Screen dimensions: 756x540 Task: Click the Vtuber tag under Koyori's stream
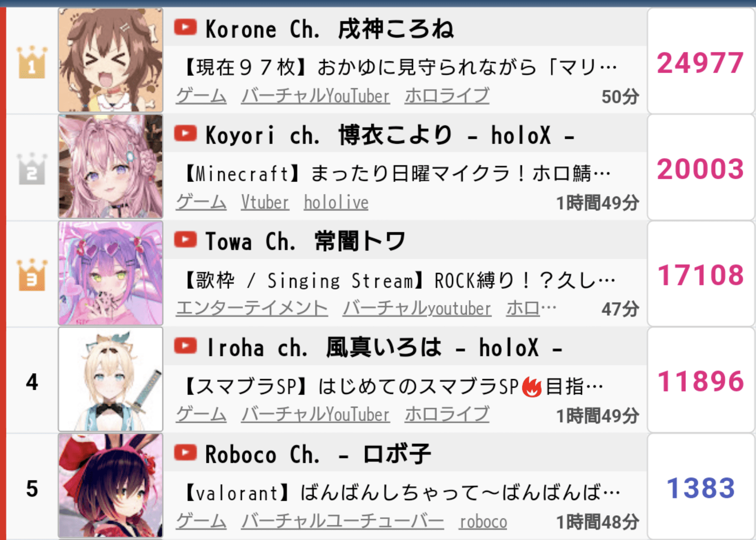pos(265,202)
